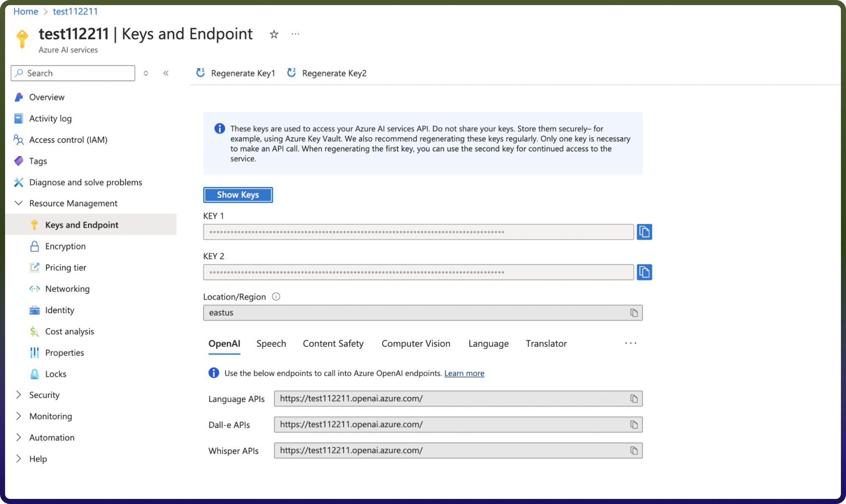Expand the Help section
This screenshot has width=846, height=504.
pos(19,459)
